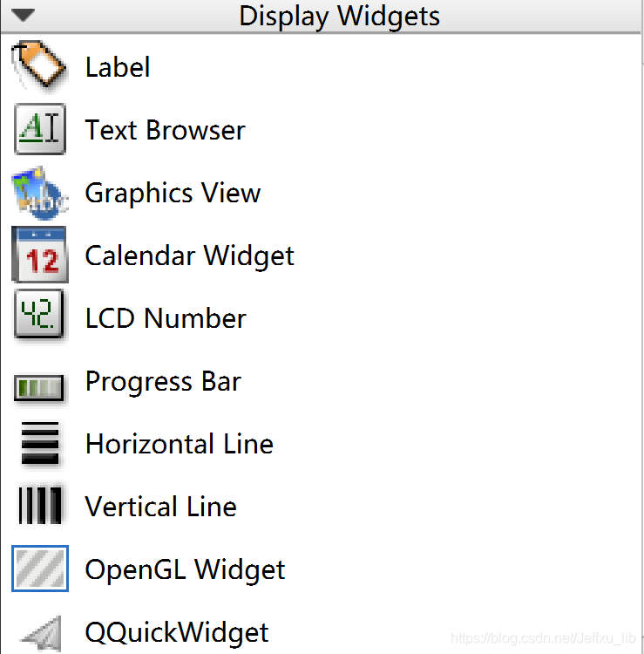Open the blog.csdn.net watermark link
The image size is (644, 654).
click(543, 638)
